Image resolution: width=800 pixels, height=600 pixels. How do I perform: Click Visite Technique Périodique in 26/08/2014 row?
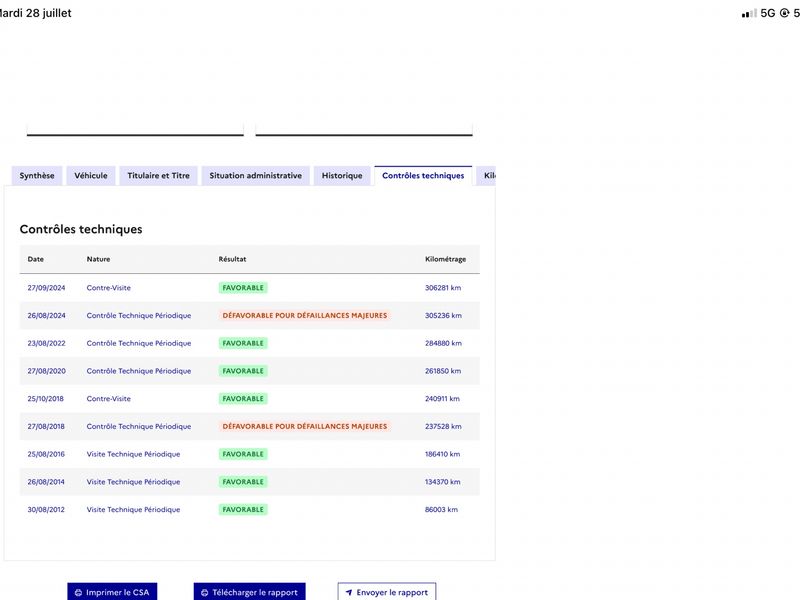click(133, 482)
